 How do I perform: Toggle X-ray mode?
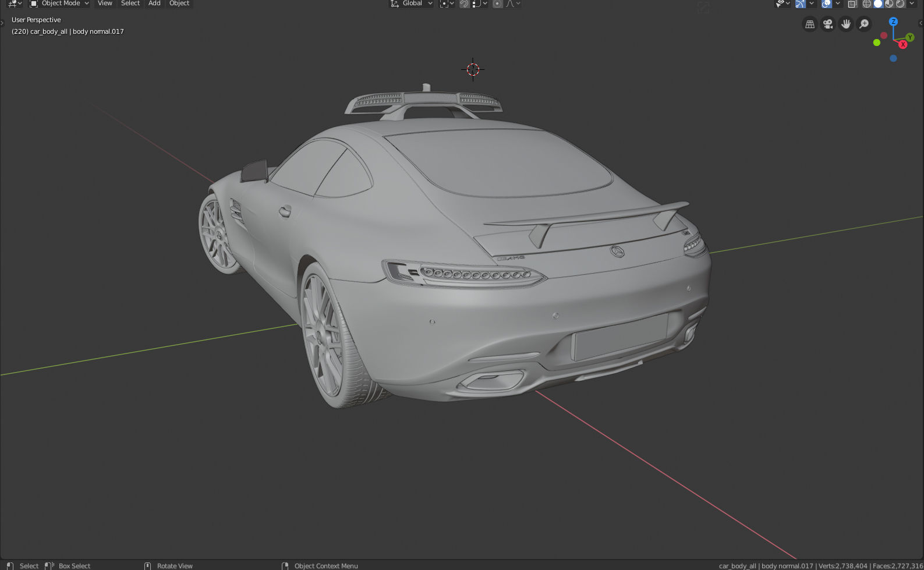(x=852, y=3)
